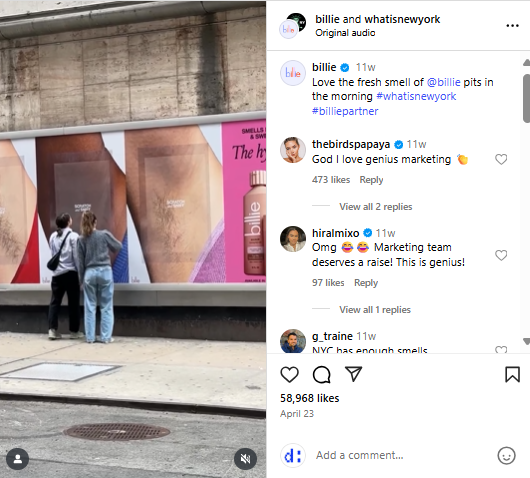Open comment bubble icon below post
This screenshot has height=478, width=530.
point(321,375)
